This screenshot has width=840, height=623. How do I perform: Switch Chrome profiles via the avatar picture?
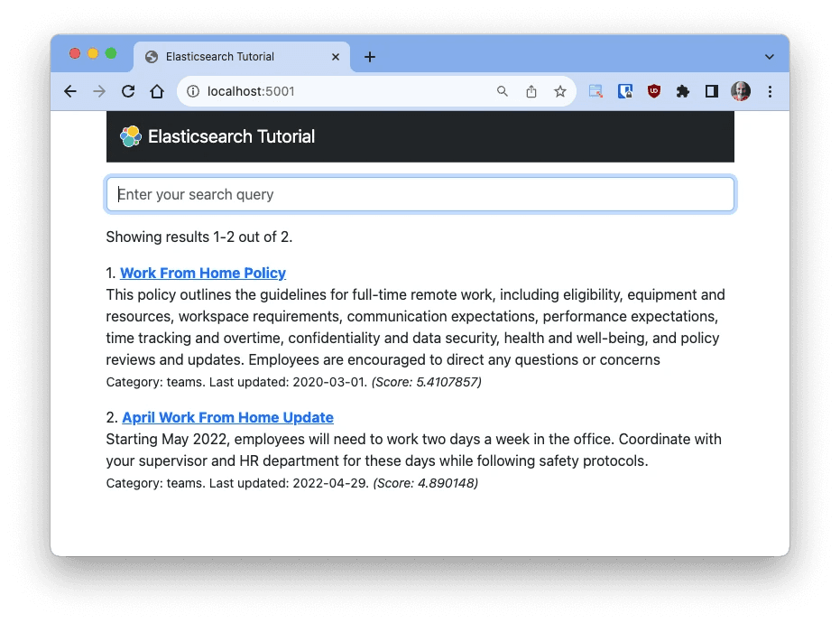pos(740,91)
